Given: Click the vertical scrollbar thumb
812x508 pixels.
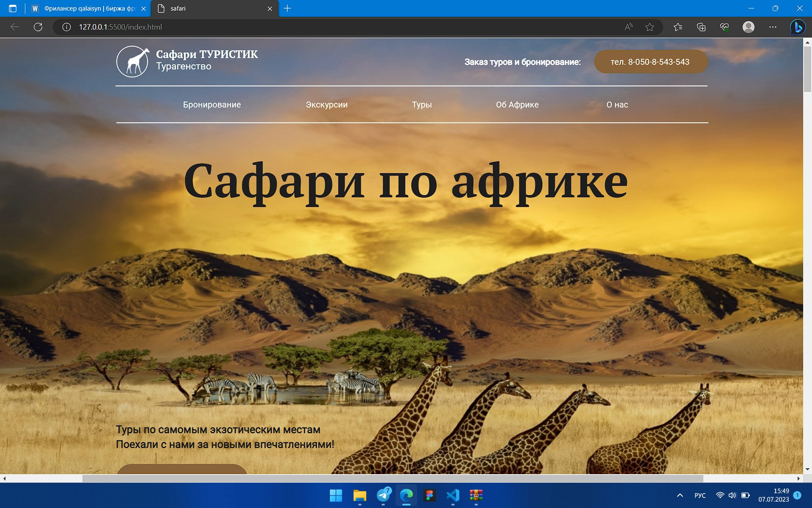Looking at the screenshot, I should pos(807,69).
